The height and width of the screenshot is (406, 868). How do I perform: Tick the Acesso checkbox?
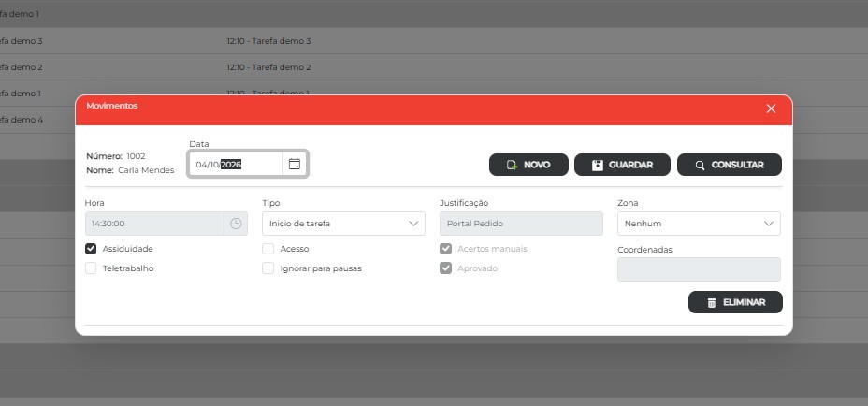[268, 249]
